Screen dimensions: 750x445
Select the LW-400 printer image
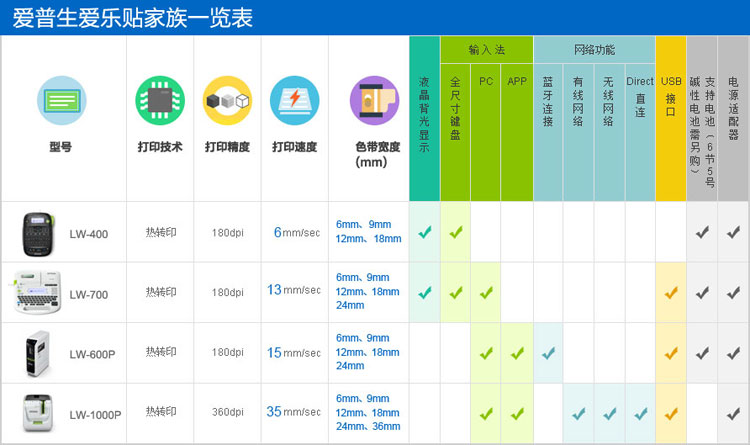point(38,234)
